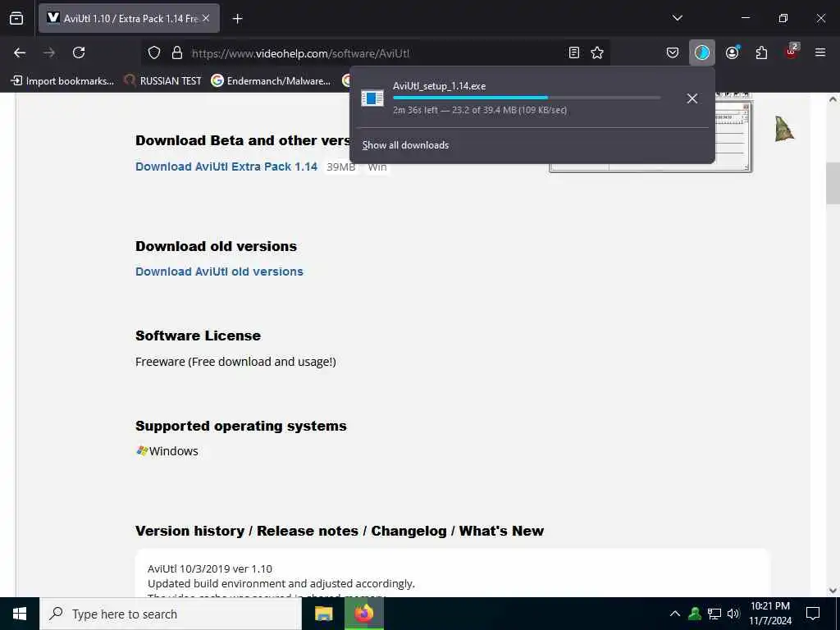The width and height of the screenshot is (840, 630).
Task: Click green user tray icon
Action: (695, 614)
